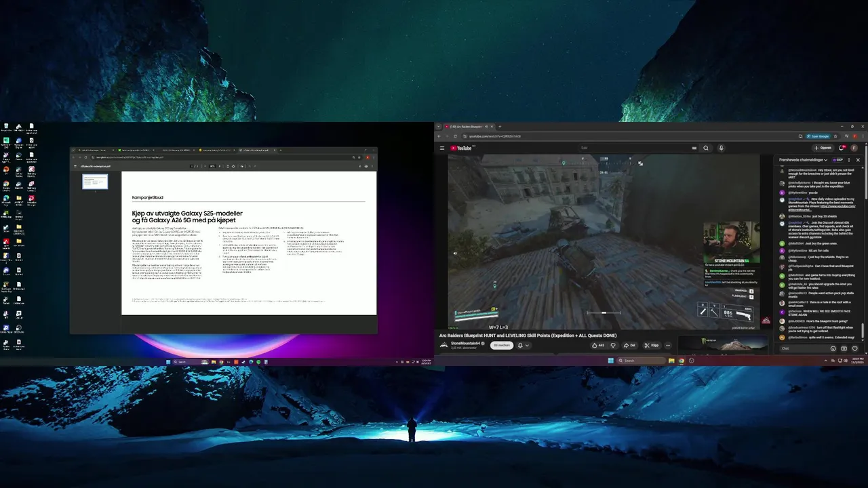This screenshot has width=868, height=488.
Task: Rotate the PDF document
Action: 233,166
